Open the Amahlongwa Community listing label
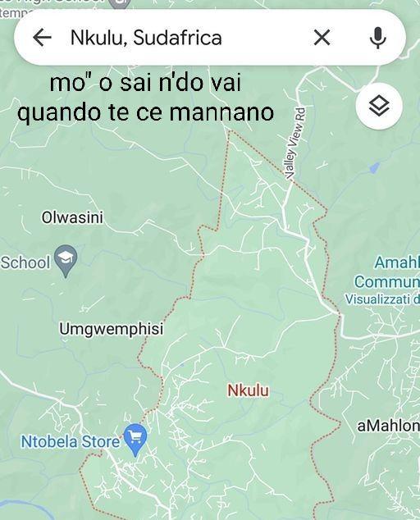The image size is (420, 520). pyautogui.click(x=387, y=272)
